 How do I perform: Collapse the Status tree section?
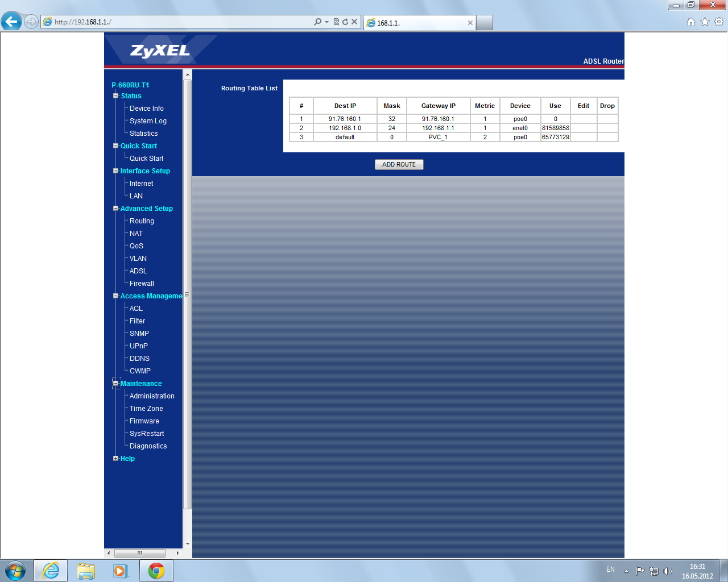pyautogui.click(x=115, y=96)
